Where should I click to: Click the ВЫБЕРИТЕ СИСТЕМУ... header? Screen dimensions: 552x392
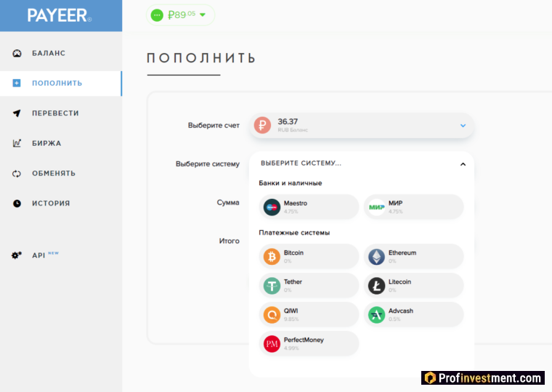tap(301, 163)
